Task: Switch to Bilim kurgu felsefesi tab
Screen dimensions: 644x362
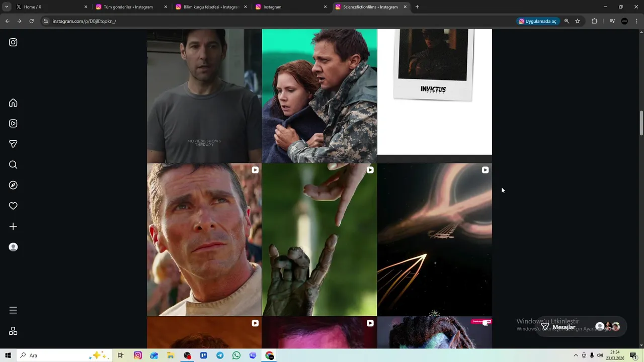Action: coord(211,7)
